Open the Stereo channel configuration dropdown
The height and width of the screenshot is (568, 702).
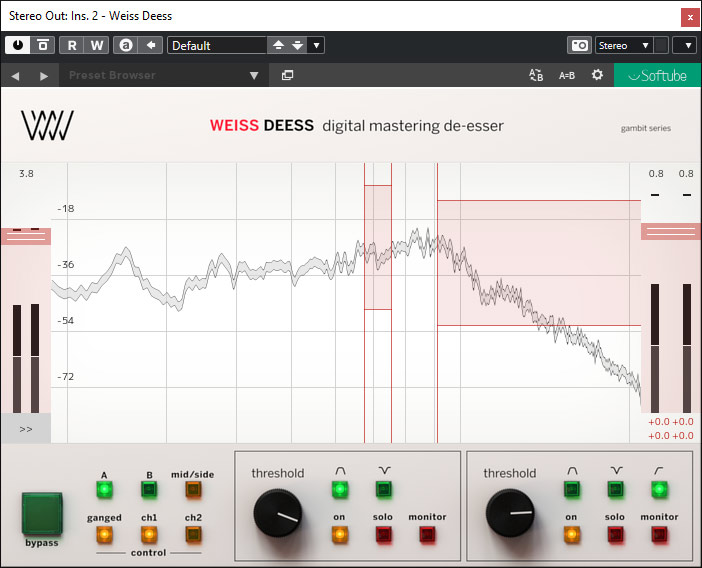623,45
